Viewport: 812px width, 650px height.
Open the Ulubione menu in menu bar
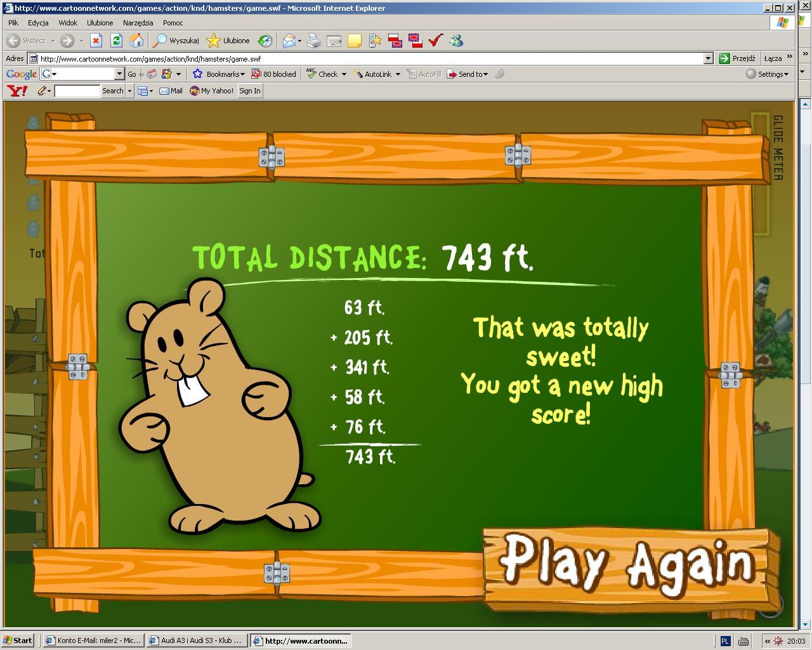pos(100,23)
